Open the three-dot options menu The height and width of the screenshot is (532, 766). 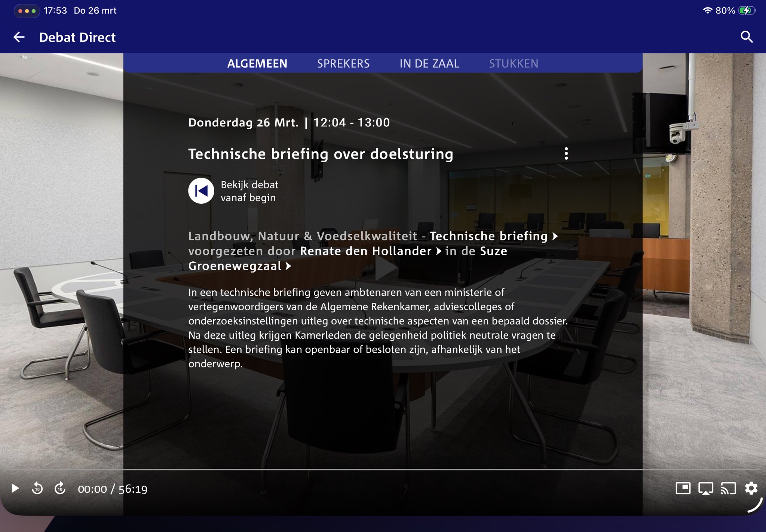tap(566, 154)
